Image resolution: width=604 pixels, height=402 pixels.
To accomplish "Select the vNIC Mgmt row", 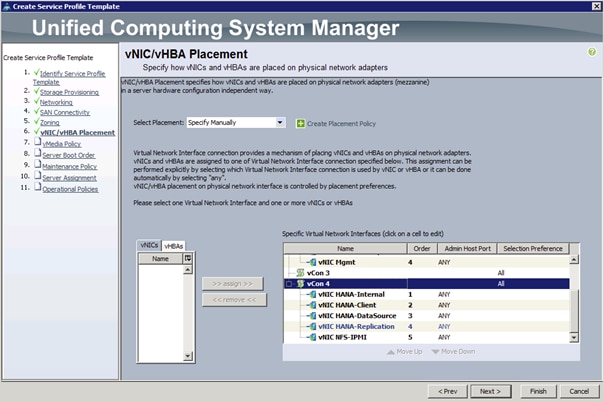I will point(426,262).
